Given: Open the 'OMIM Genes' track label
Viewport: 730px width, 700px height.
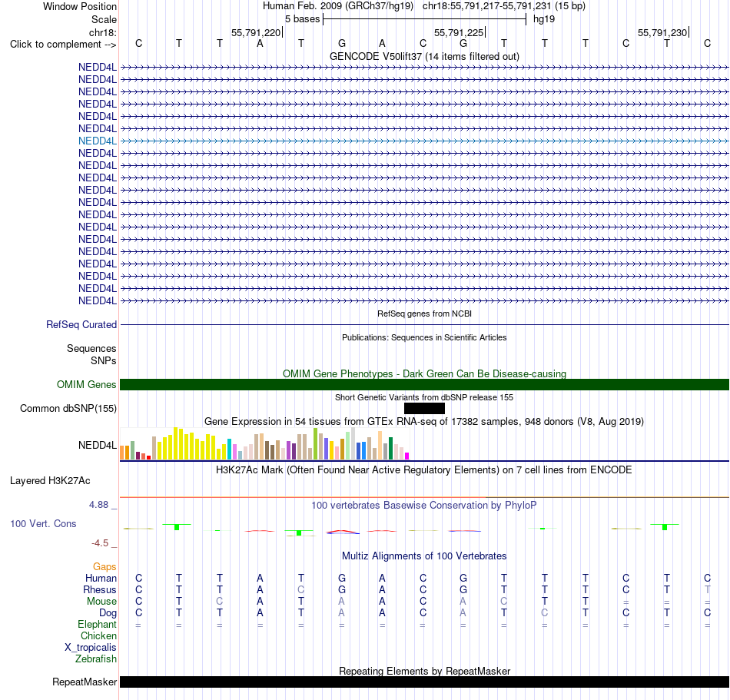Looking at the screenshot, I should pos(87,384).
